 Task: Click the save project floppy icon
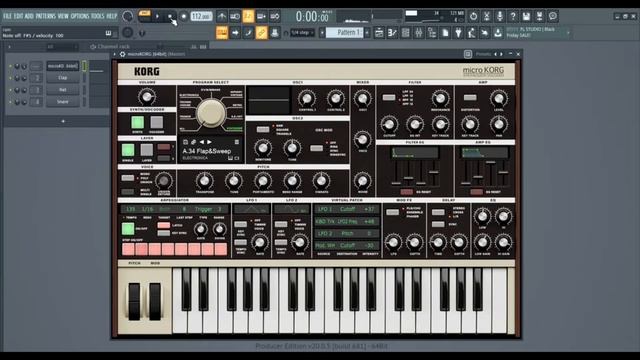pyautogui.click(x=526, y=16)
